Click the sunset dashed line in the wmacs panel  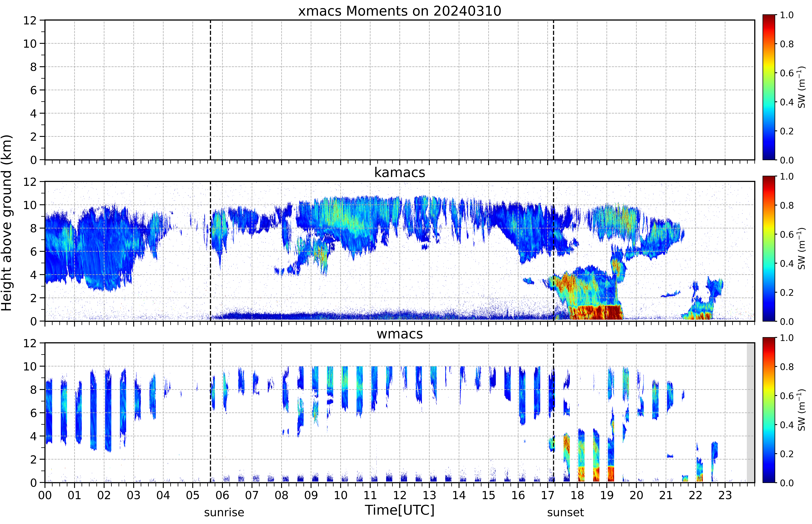(554, 413)
